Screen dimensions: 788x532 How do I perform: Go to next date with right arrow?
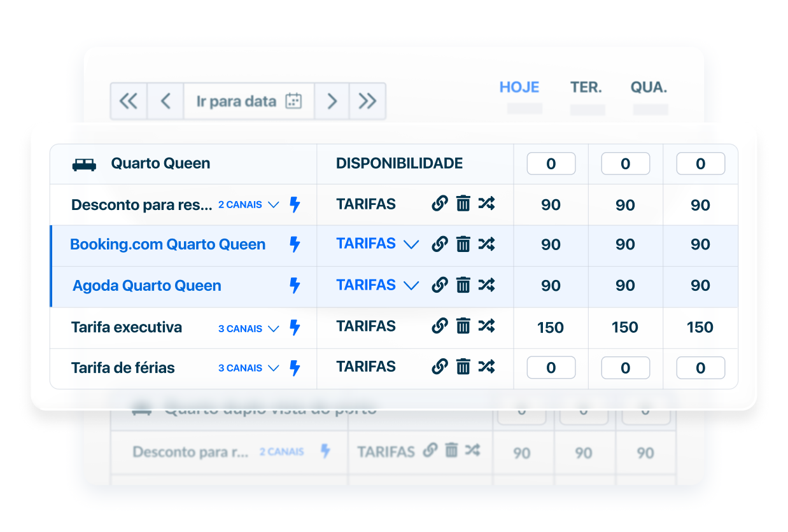coord(332,101)
